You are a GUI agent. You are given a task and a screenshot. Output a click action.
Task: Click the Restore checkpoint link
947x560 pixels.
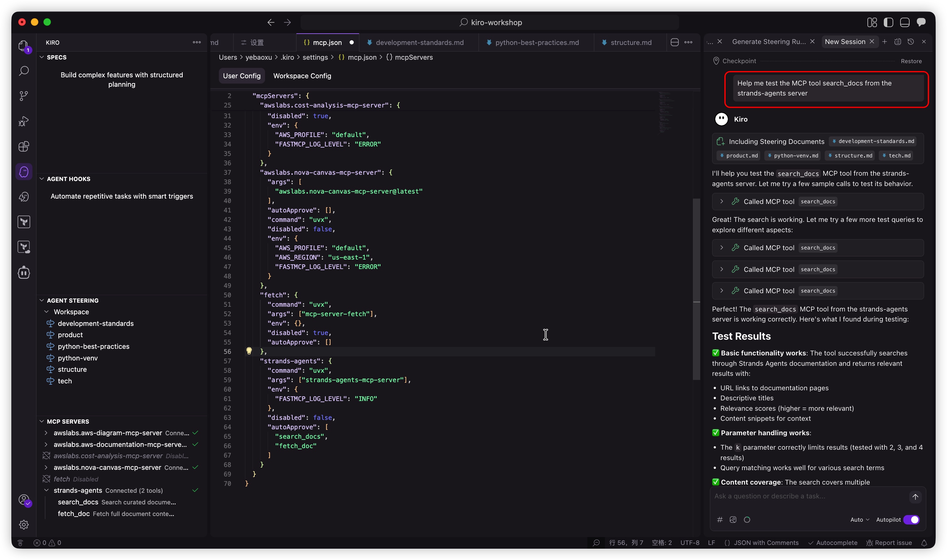click(x=911, y=61)
